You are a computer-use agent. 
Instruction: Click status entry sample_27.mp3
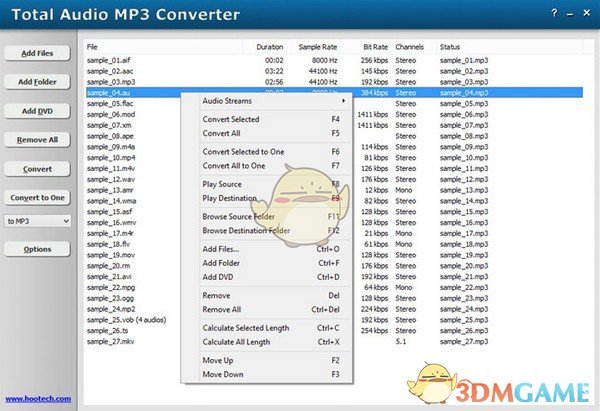(x=464, y=341)
